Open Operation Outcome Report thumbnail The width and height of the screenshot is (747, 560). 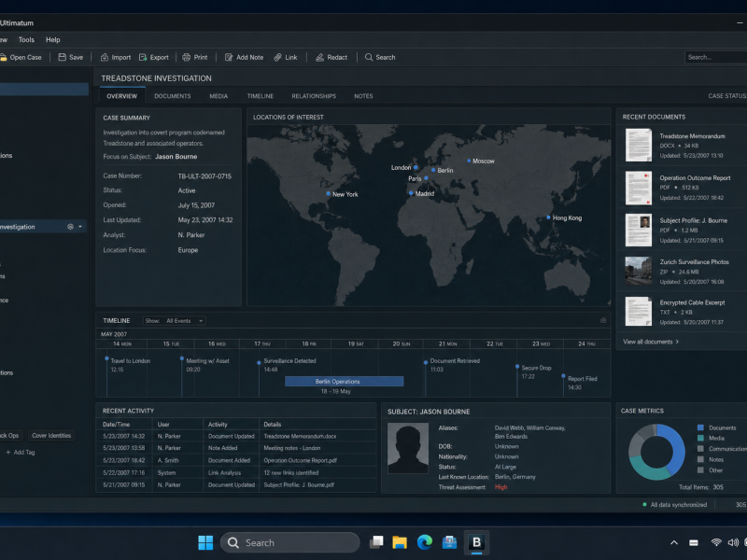point(639,188)
